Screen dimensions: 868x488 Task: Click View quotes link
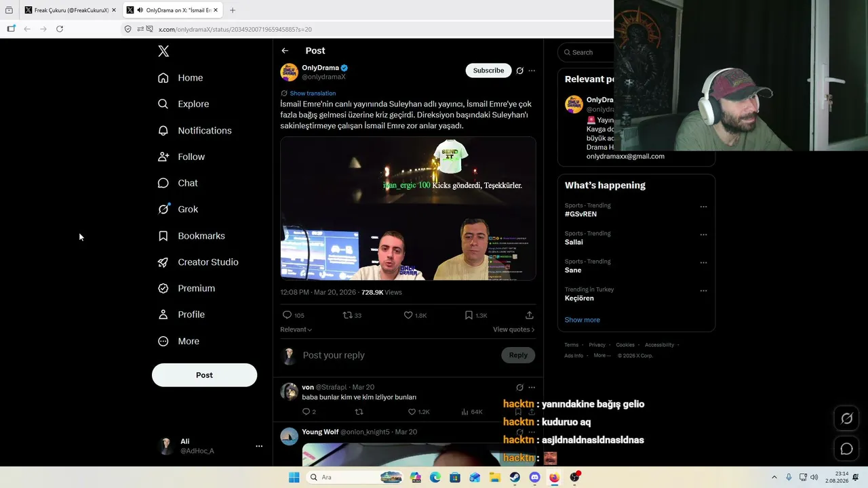(x=513, y=329)
